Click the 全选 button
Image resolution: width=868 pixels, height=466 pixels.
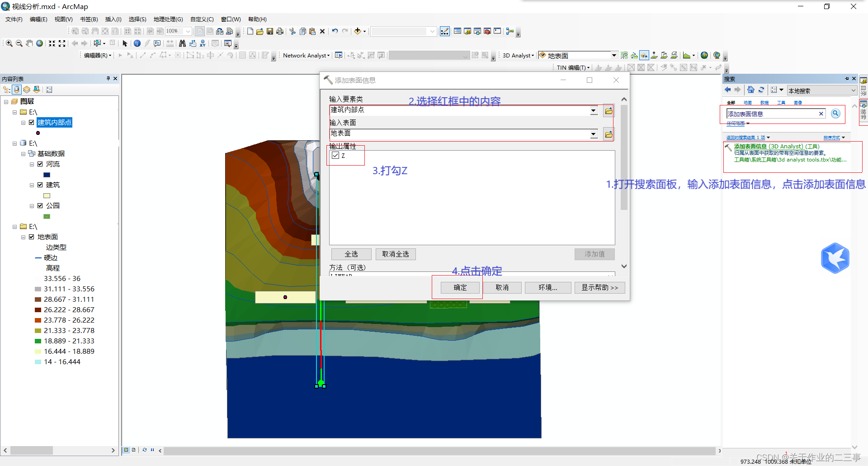coord(351,254)
